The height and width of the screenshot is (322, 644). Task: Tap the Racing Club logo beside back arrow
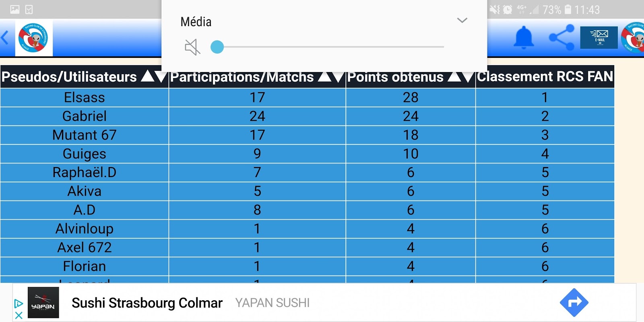(34, 38)
